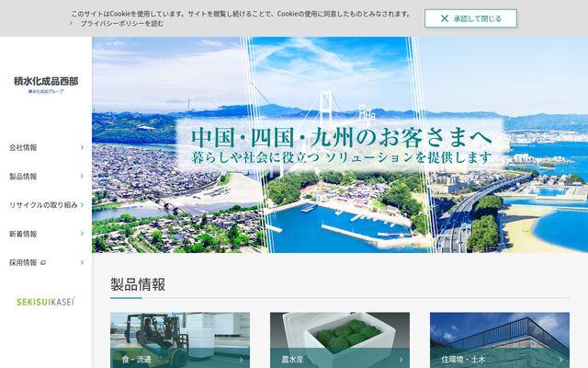The height and width of the screenshot is (368, 588).
Task: Open the 製品情報 sidebar menu item
Action: (x=46, y=176)
